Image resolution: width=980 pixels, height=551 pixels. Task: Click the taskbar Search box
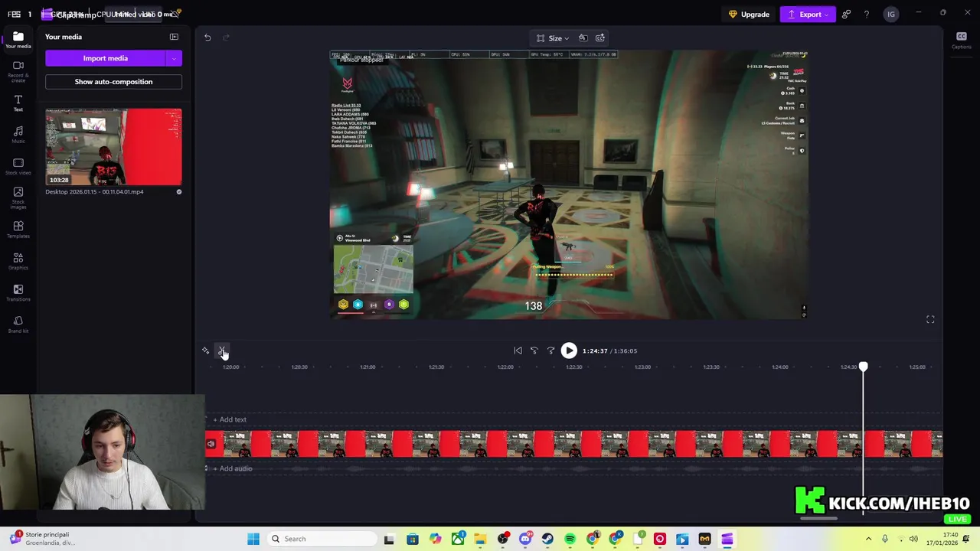point(320,540)
